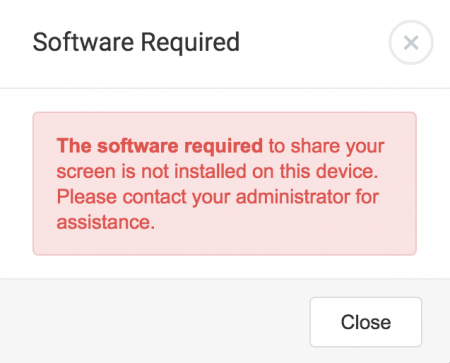450x363 pixels.
Task: Click the white header area beside the title
Action: [x=313, y=43]
